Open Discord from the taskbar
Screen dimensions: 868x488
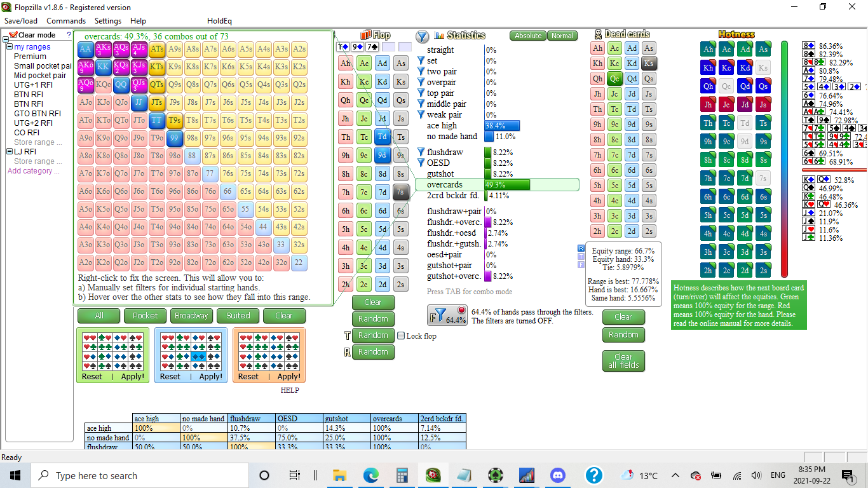point(557,475)
